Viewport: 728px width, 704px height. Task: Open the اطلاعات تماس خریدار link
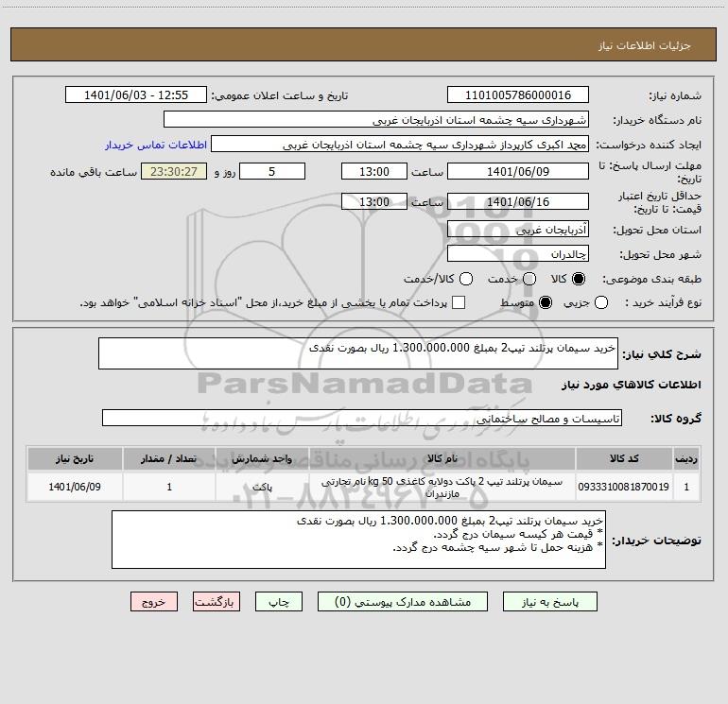click(x=156, y=145)
